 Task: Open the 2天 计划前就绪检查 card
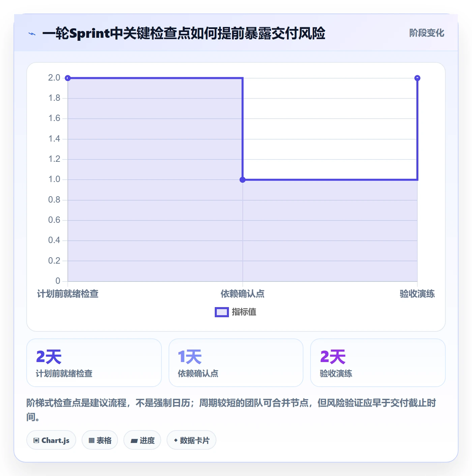pos(94,363)
